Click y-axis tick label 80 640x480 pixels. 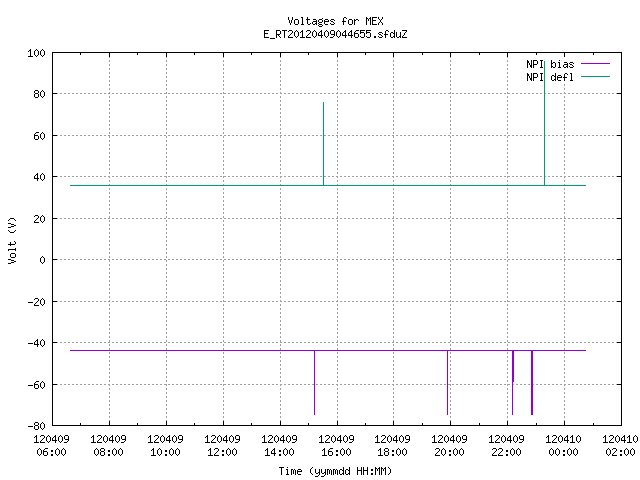[39, 94]
